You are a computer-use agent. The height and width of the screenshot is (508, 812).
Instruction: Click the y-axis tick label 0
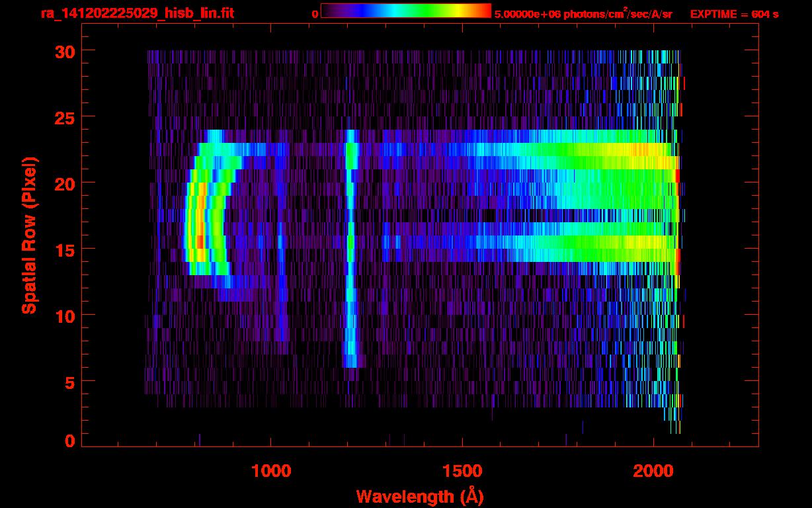click(x=70, y=441)
